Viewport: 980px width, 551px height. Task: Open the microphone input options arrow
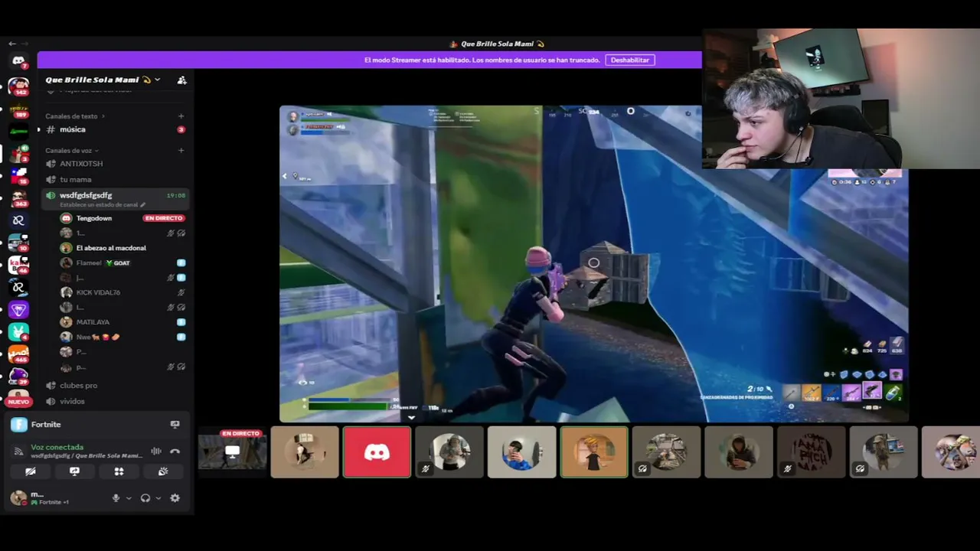pyautogui.click(x=129, y=498)
